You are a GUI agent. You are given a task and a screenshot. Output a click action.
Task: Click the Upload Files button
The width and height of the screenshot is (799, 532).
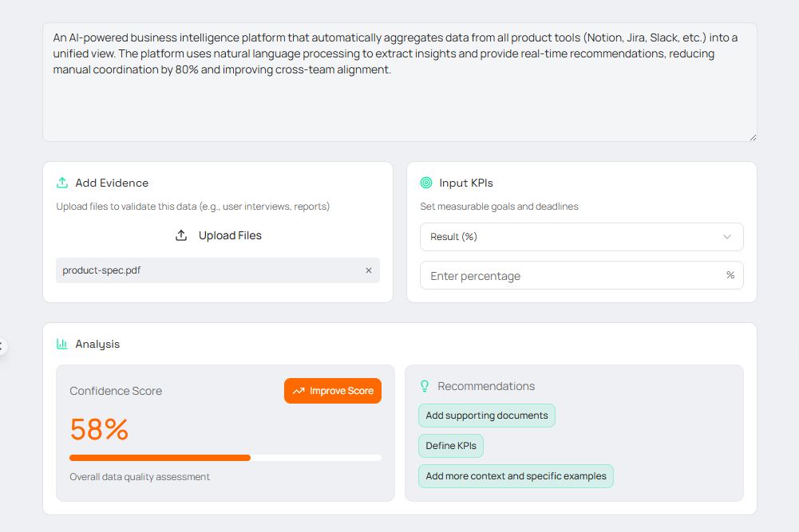pyautogui.click(x=218, y=235)
